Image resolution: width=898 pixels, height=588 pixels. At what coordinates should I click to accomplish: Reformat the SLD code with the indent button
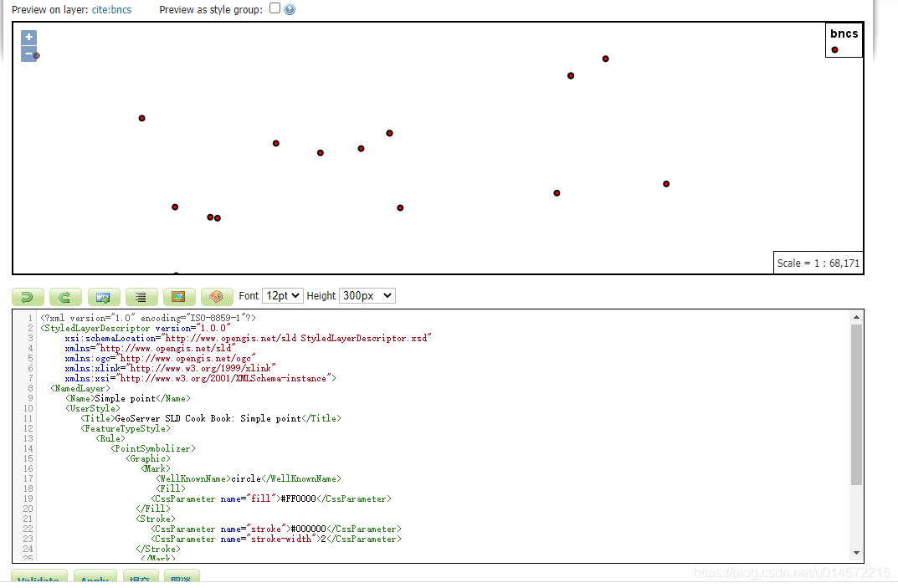(141, 297)
